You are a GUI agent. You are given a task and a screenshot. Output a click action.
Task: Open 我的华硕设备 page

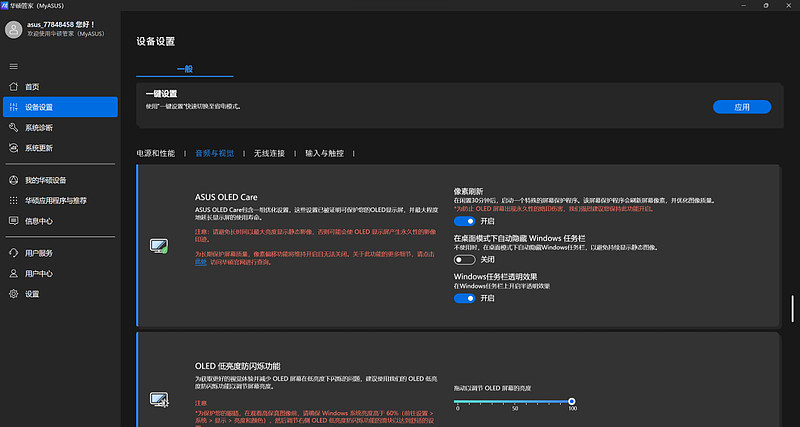tap(60, 180)
